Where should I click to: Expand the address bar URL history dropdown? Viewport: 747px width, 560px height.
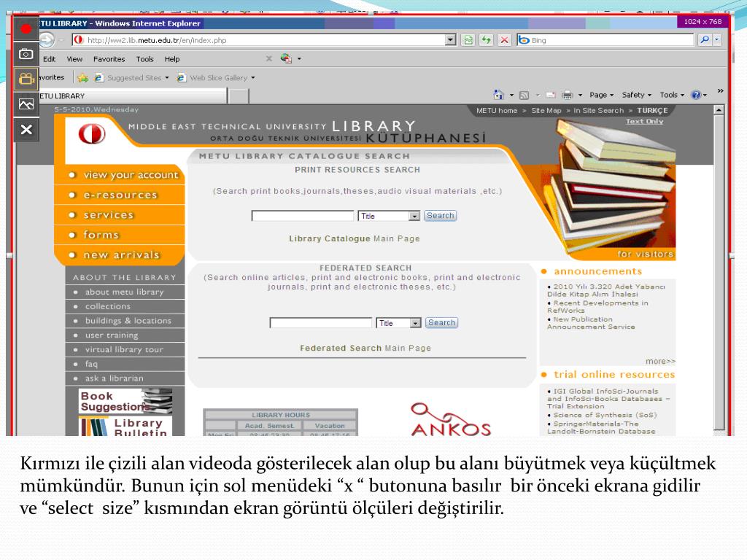450,40
